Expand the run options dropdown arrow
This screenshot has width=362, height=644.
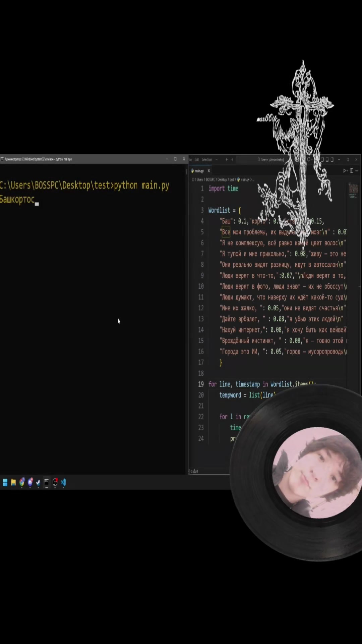[x=348, y=171]
